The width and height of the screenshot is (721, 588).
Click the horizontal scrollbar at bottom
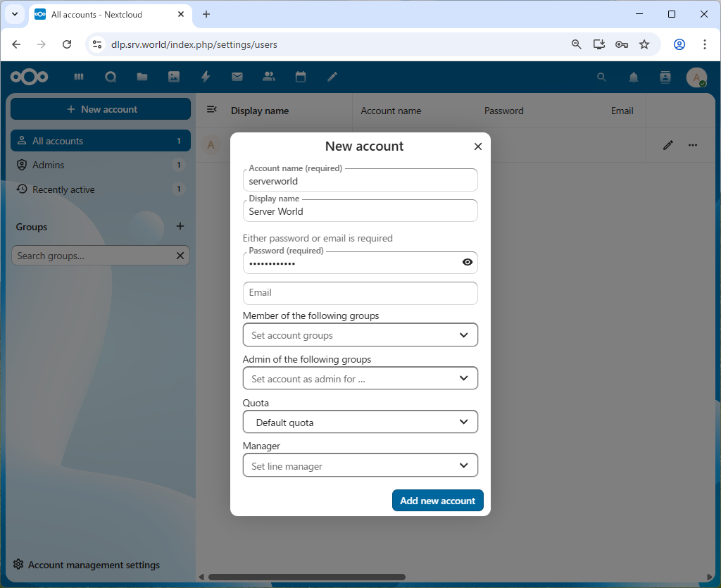pos(307,577)
